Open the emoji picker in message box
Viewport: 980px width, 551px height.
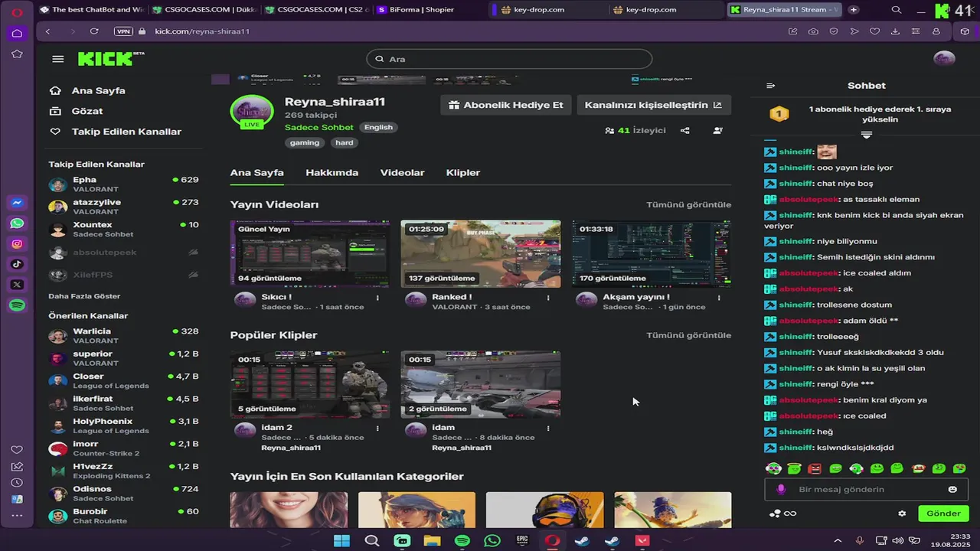coord(952,490)
